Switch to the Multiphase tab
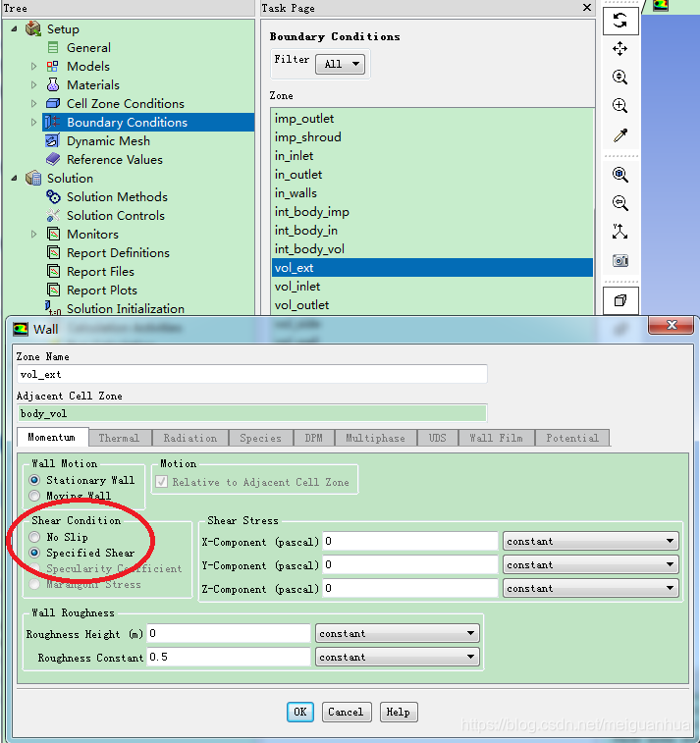The width and height of the screenshot is (700, 743). [375, 438]
